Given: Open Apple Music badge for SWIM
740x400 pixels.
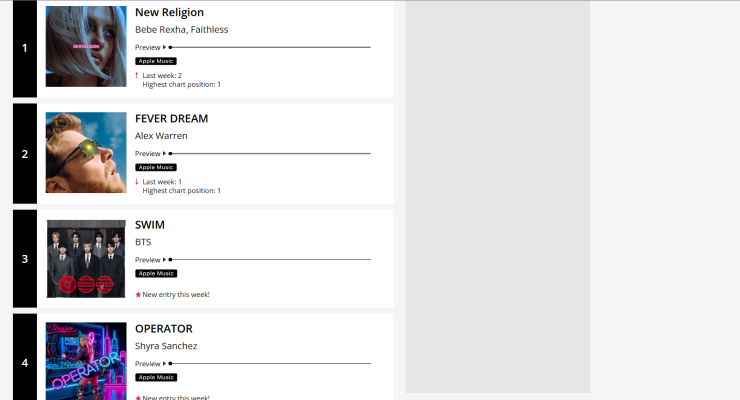Looking at the screenshot, I should (x=156, y=273).
